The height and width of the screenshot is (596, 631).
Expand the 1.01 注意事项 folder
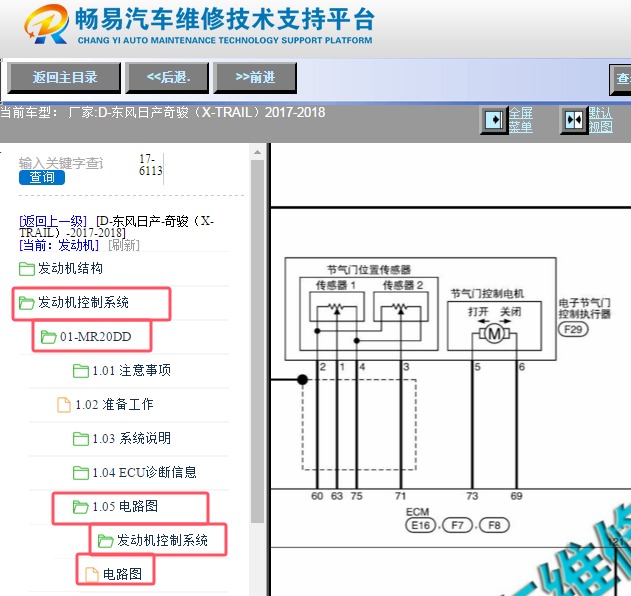(132, 370)
